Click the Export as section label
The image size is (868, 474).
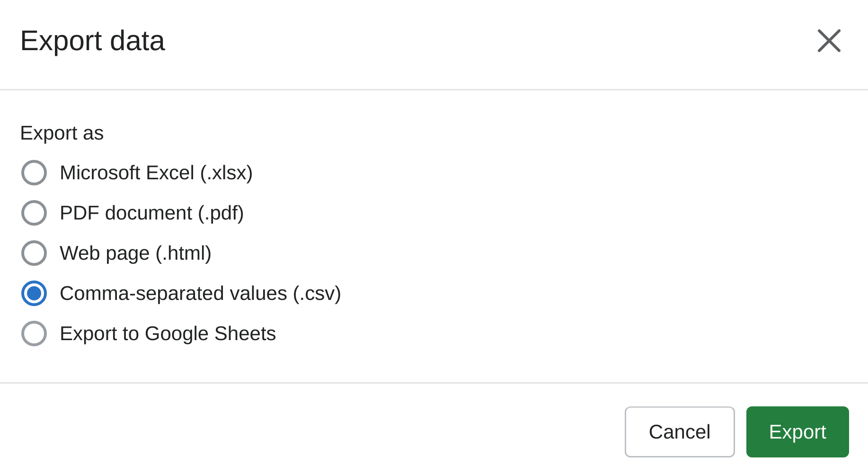point(62,133)
